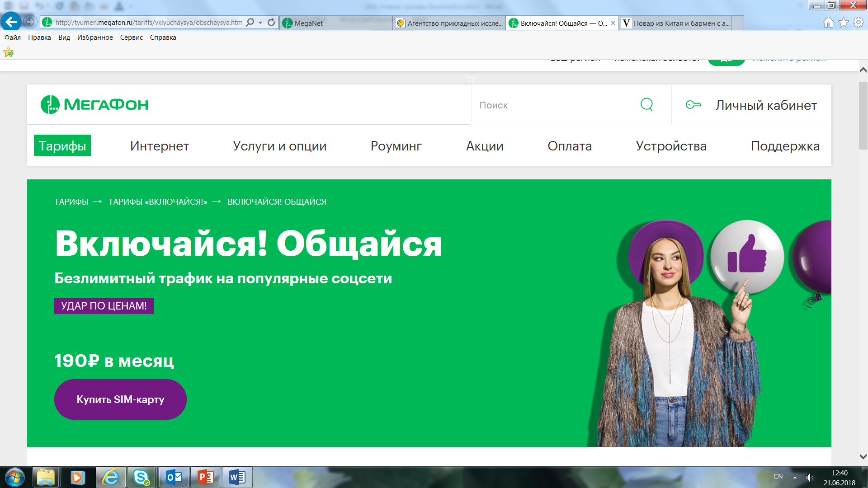Click the УДАР ПО ЦЕНАМ! label

click(104, 306)
